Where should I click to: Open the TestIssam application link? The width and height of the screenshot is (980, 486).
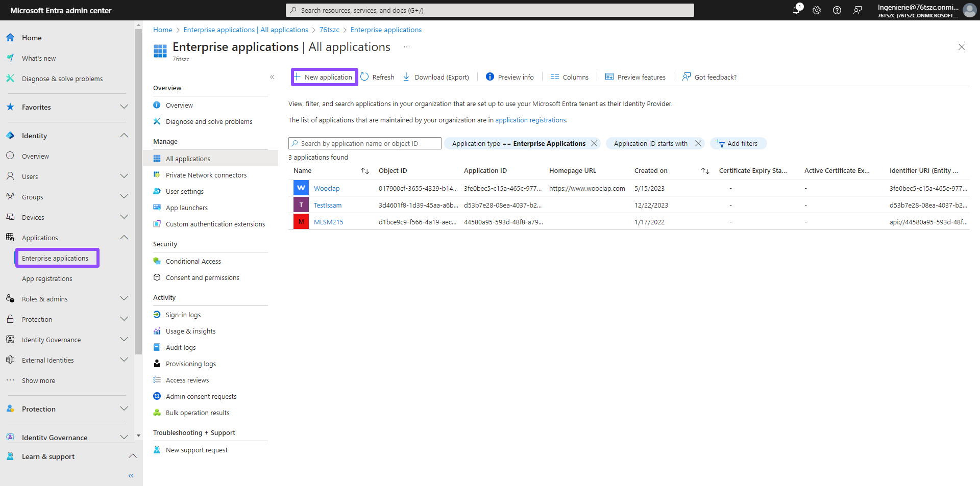328,205
